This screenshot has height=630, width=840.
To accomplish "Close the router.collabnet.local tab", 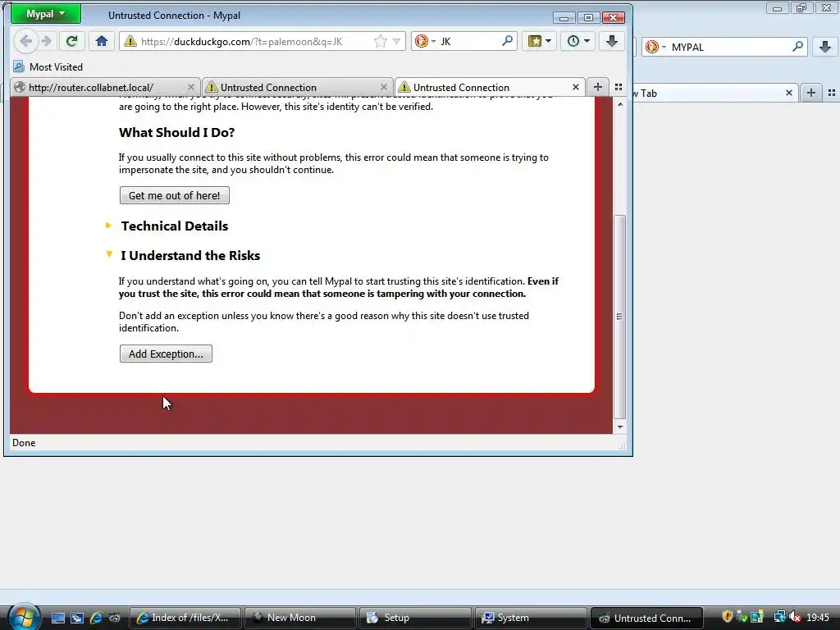I will tap(191, 87).
